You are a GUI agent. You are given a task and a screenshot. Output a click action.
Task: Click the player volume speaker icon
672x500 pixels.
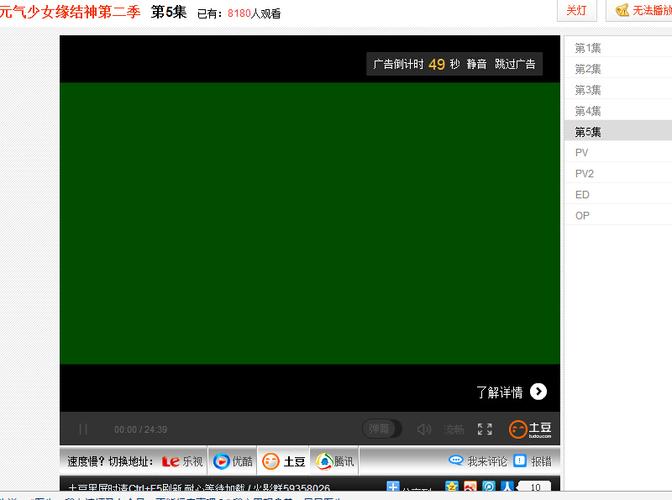(424, 429)
